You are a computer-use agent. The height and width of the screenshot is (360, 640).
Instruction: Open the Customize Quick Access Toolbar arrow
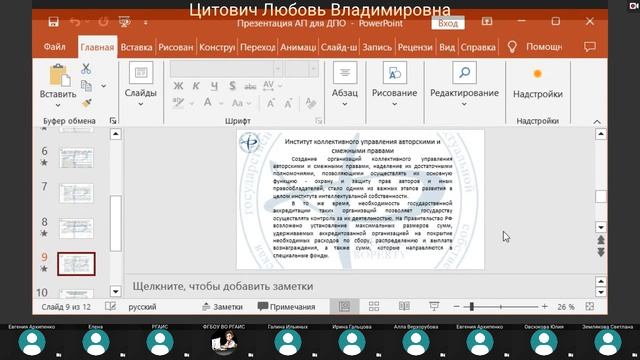(145, 22)
